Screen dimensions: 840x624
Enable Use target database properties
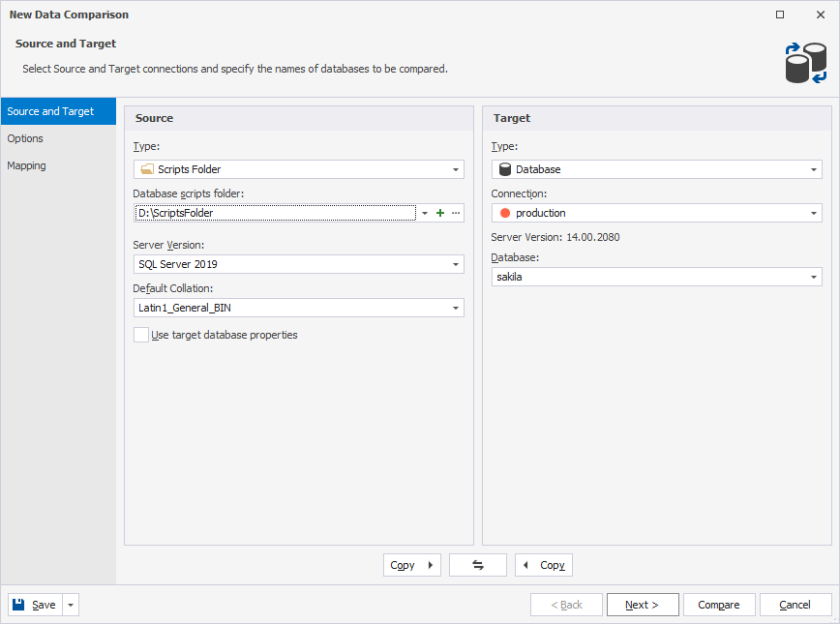(140, 334)
